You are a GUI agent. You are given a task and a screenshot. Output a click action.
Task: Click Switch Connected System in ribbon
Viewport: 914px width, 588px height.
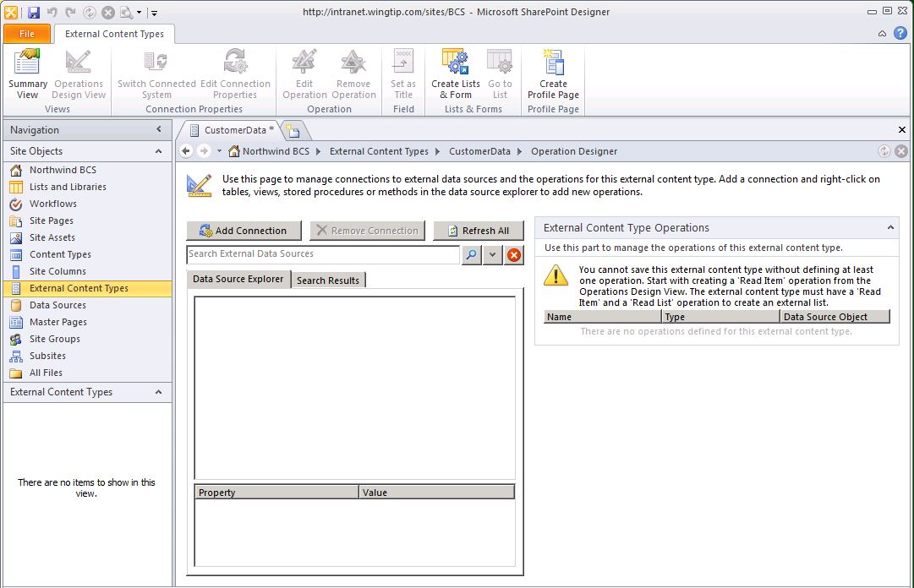tap(156, 74)
